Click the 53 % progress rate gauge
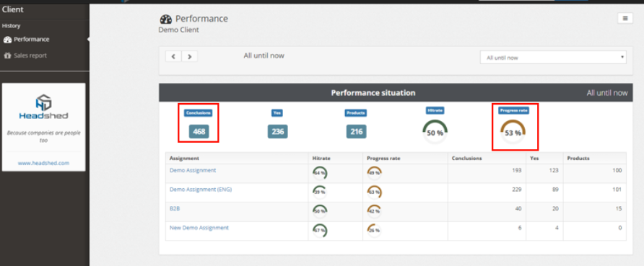The width and height of the screenshot is (644, 266). tap(513, 132)
